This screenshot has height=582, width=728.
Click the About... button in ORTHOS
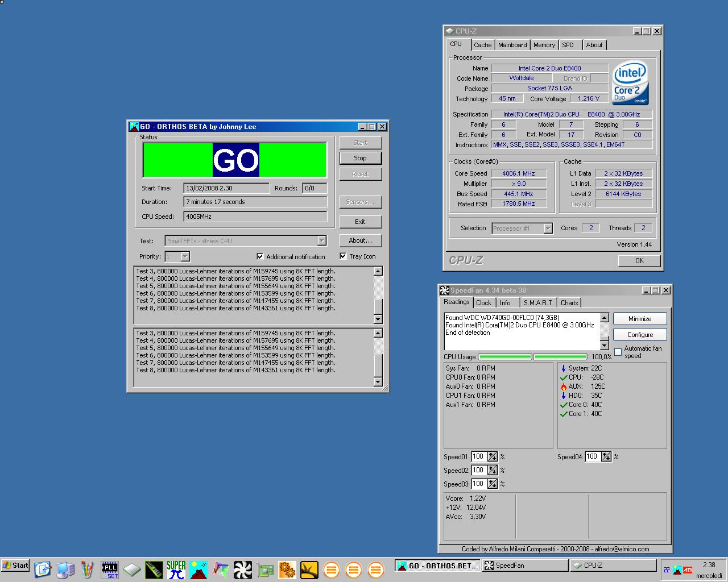coord(360,240)
